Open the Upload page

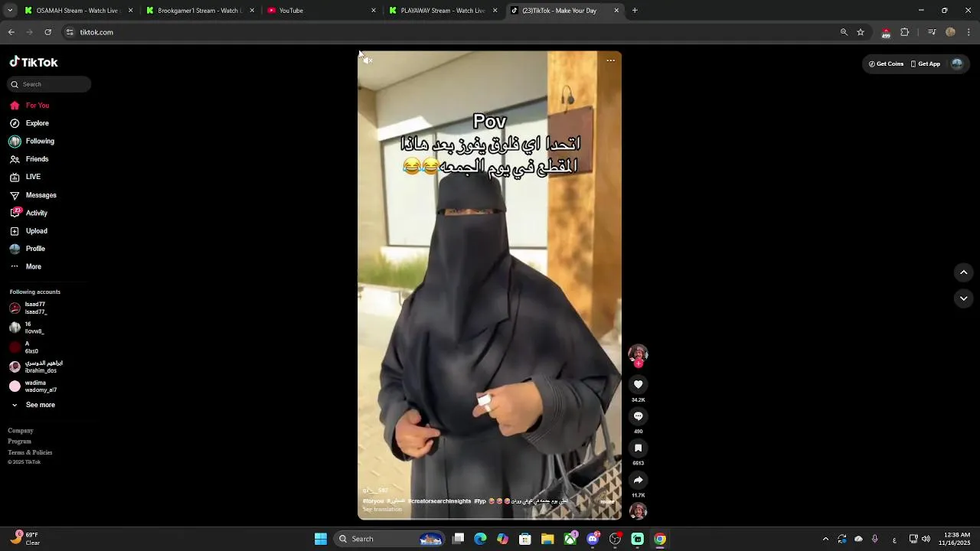(x=28, y=231)
